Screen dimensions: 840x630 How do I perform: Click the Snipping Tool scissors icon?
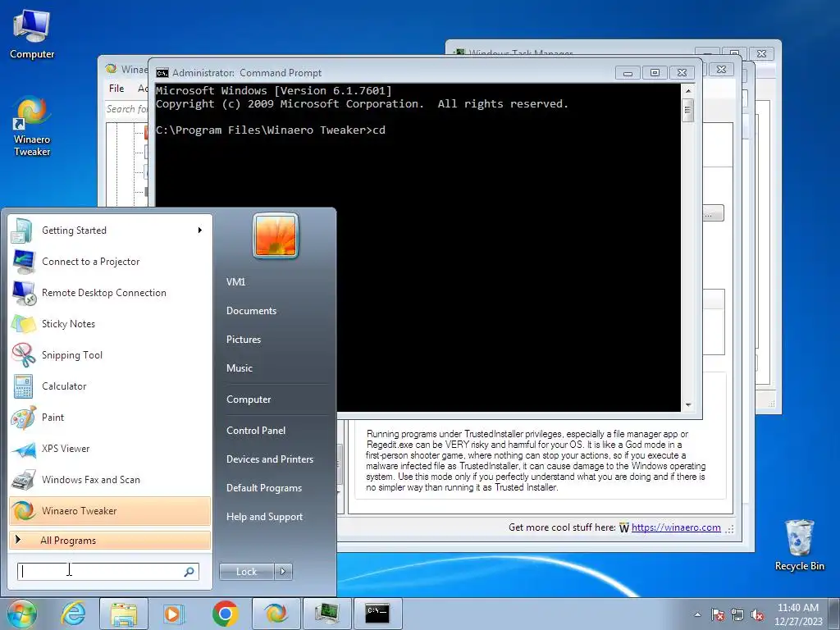click(22, 354)
